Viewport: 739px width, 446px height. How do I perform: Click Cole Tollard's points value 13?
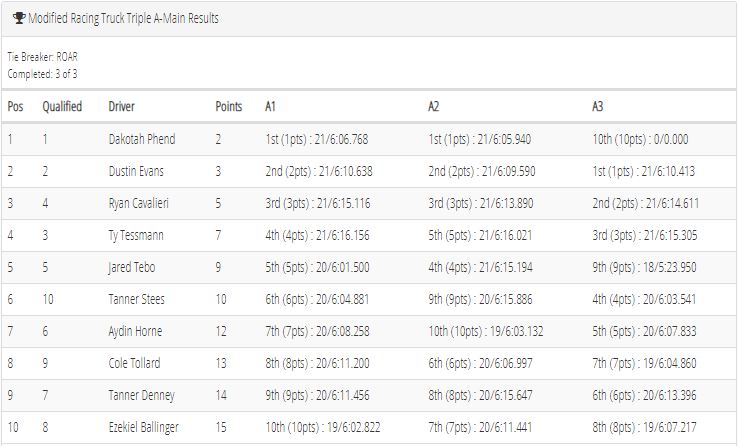coord(221,363)
